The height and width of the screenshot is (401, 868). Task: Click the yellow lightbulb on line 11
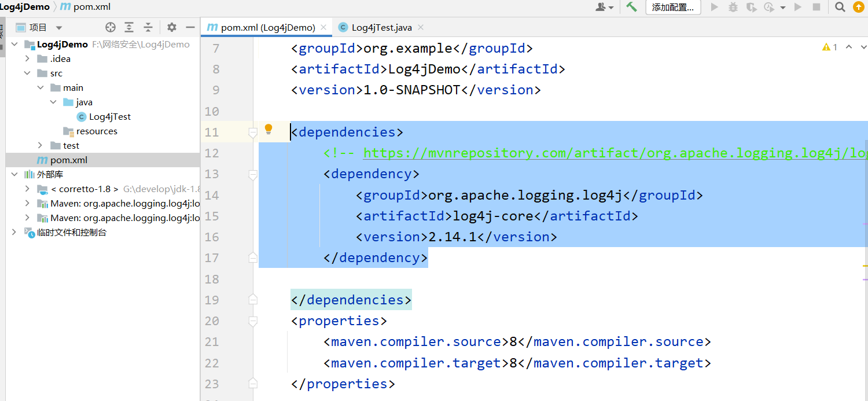(x=269, y=129)
